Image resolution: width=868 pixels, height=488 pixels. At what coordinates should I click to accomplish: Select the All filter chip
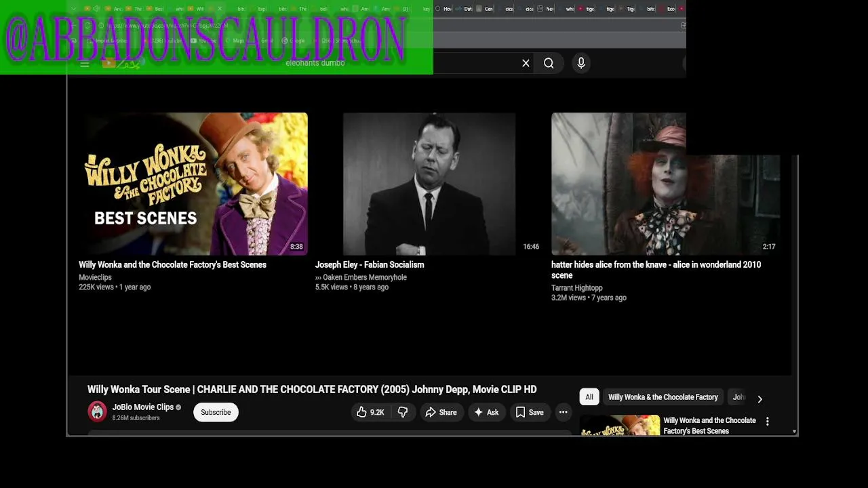pyautogui.click(x=589, y=397)
